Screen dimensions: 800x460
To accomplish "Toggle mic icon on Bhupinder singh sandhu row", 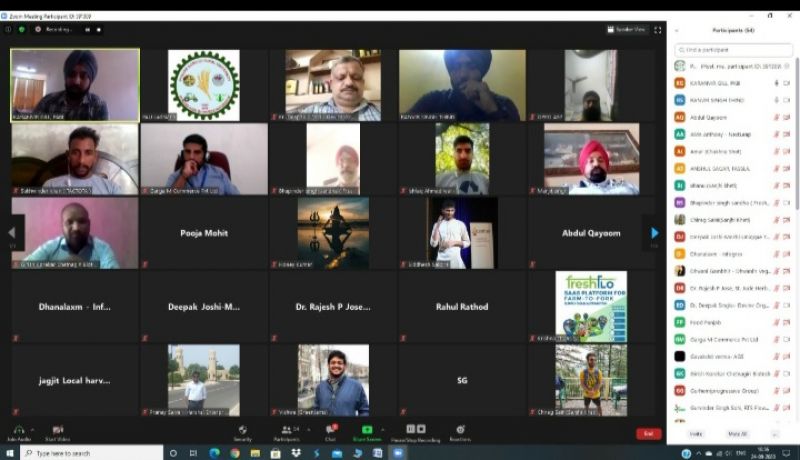I will coord(777,202).
